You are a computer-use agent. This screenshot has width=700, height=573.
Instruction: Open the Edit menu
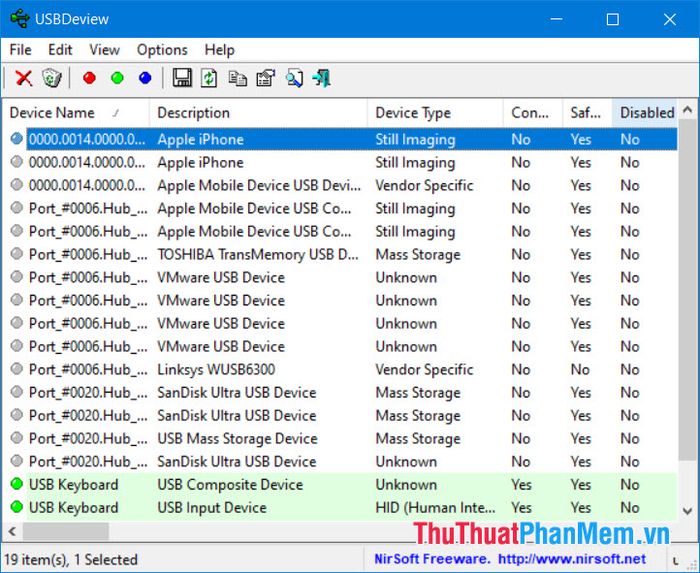tap(60, 50)
